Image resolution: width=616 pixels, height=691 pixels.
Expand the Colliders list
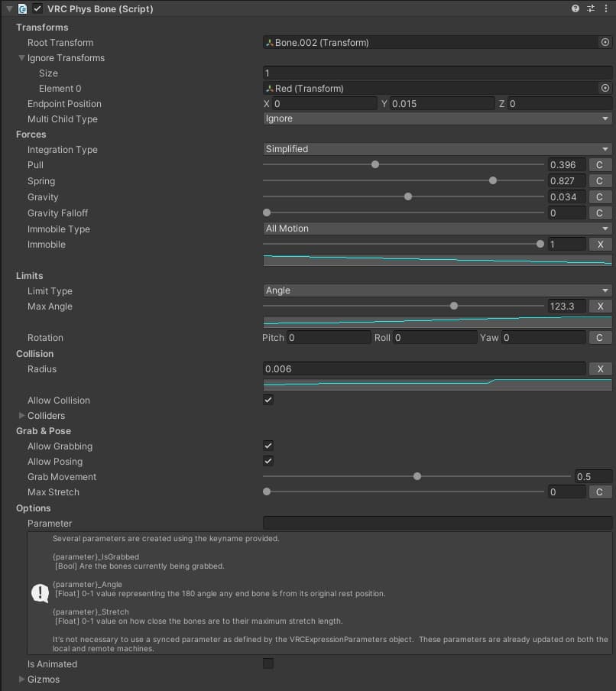pyautogui.click(x=21, y=416)
